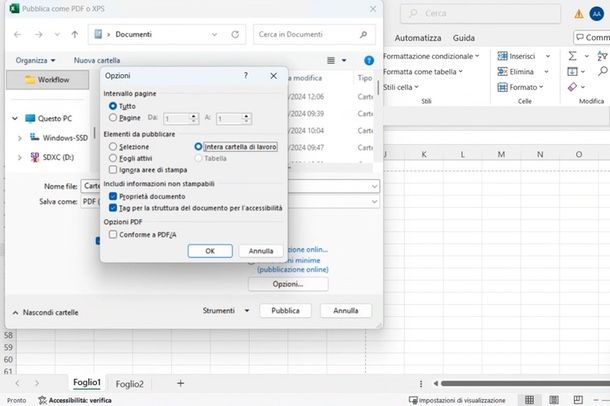This screenshot has width=610, height=406.
Task: Switch to the Foglio2 sheet tab
Action: [130, 384]
